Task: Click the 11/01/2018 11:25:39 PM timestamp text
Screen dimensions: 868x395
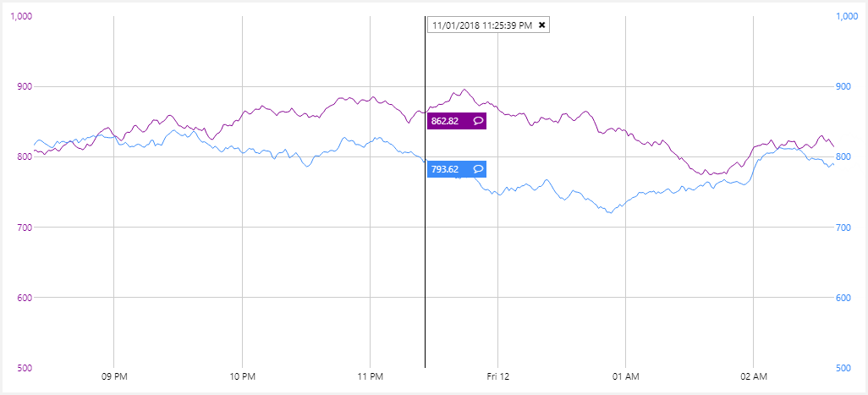Action: tap(481, 25)
